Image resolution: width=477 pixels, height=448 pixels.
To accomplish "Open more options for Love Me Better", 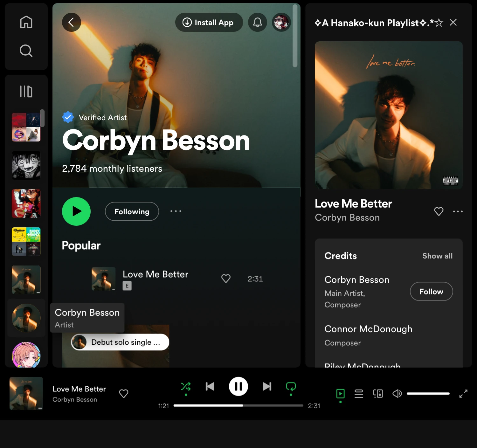I will click(x=458, y=211).
